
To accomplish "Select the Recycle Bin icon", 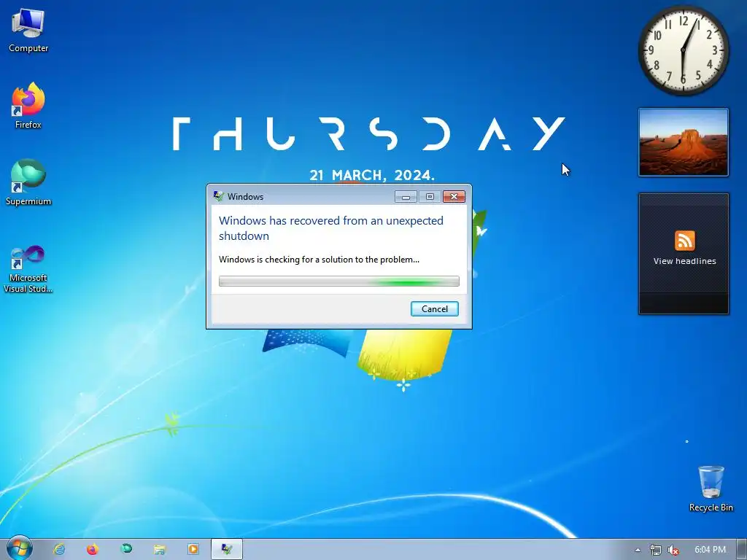I will point(711,489).
